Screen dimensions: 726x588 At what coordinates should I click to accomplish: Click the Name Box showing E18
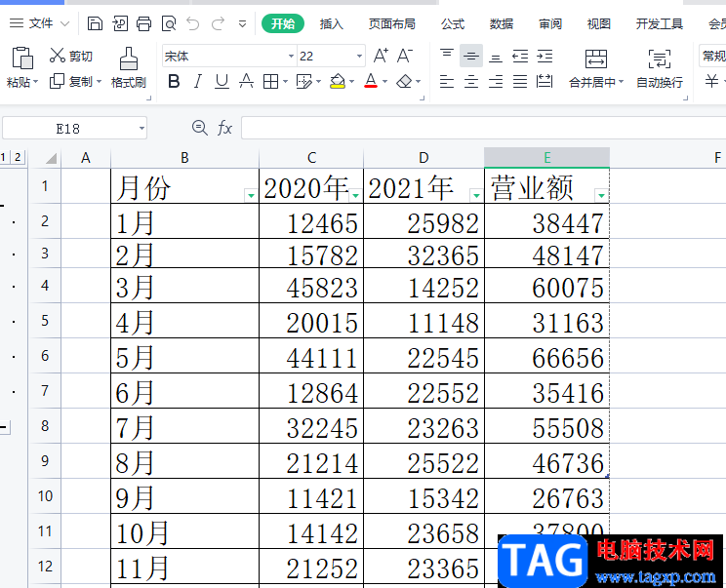pyautogui.click(x=68, y=128)
